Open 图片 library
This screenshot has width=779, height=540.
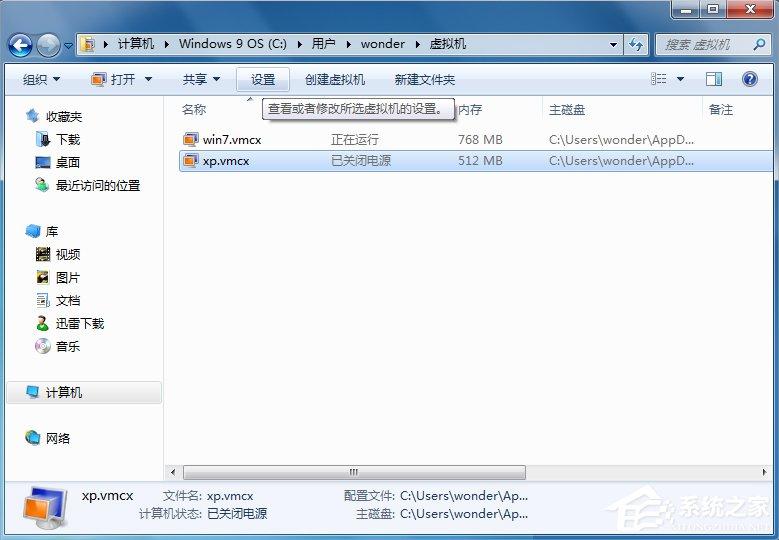click(68, 278)
